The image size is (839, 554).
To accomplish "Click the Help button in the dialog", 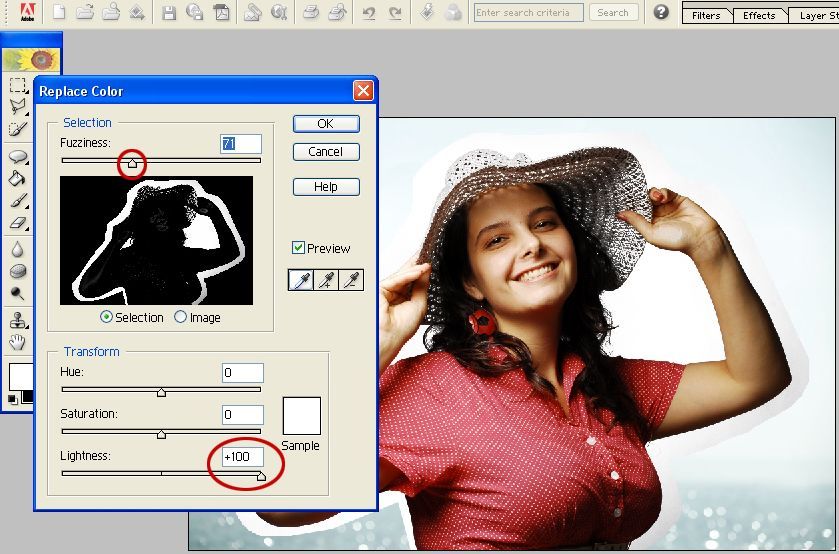I will (x=326, y=187).
